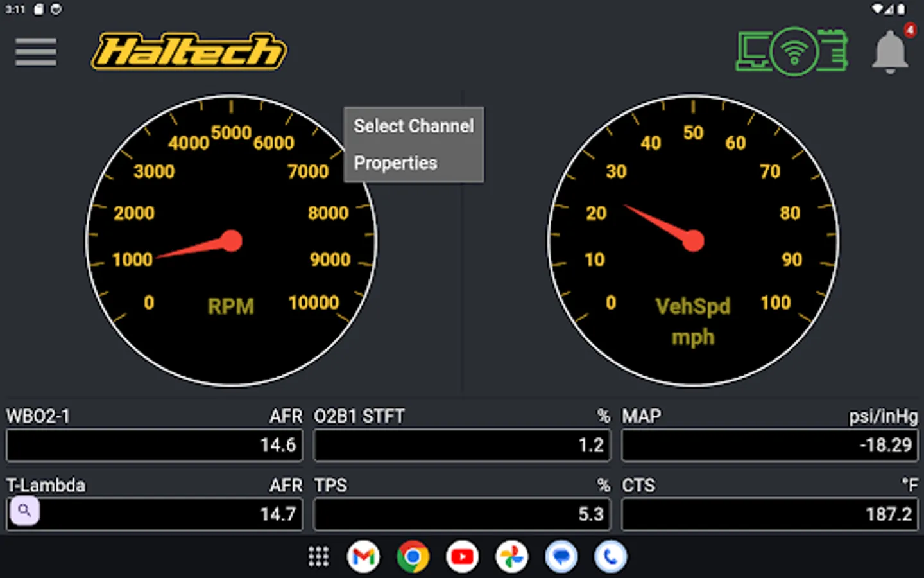Click the magnifier search icon on T-Lambda field
Screen dimensions: 924x578
point(24,511)
